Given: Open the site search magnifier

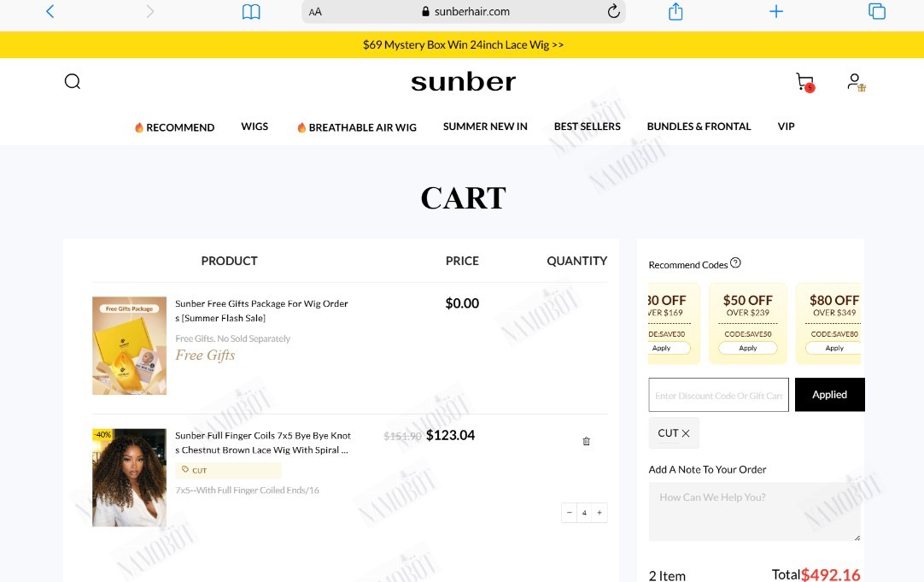Looking at the screenshot, I should click(x=73, y=81).
